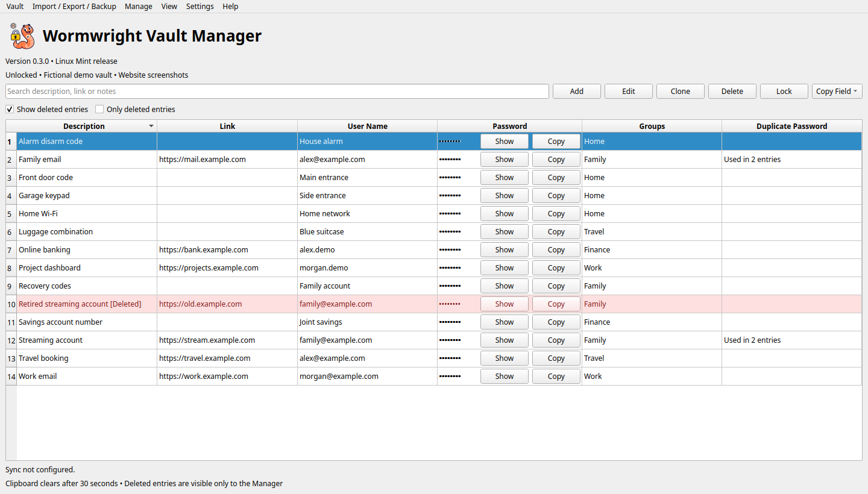Image resolution: width=868 pixels, height=494 pixels.
Task: Sort by User Name column header
Action: [x=368, y=127]
